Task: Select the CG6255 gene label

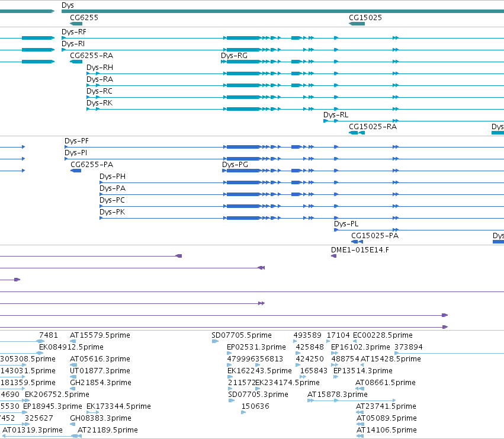Action: pyautogui.click(x=84, y=18)
